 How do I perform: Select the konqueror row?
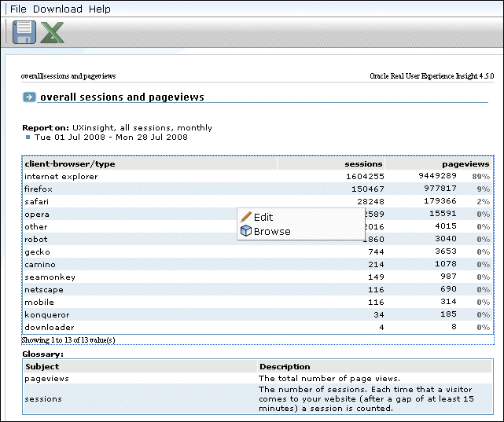pos(258,314)
